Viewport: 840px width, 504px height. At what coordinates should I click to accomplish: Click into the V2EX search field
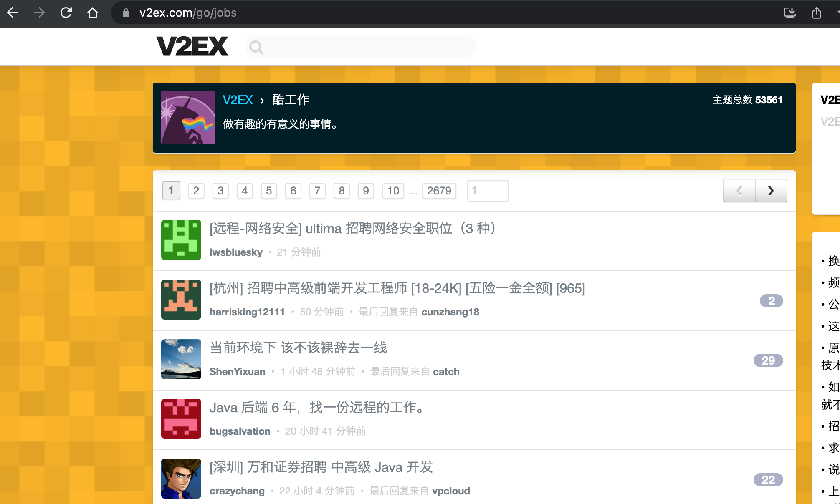[361, 47]
